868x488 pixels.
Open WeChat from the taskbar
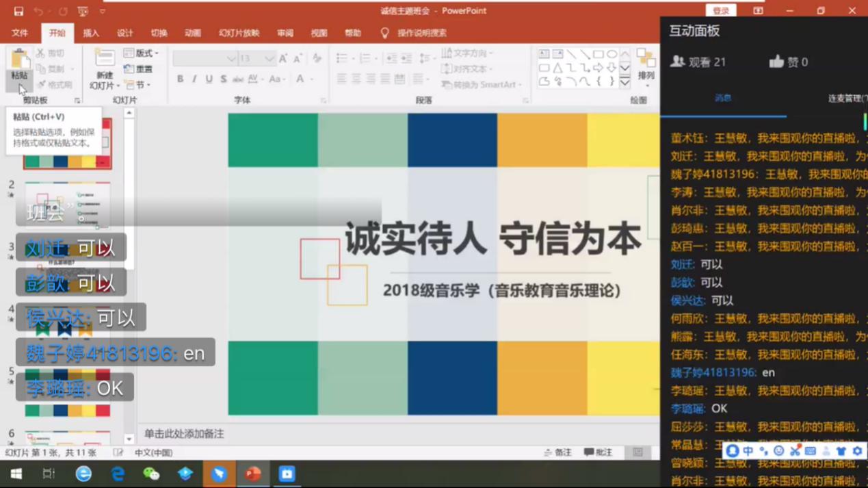point(151,474)
